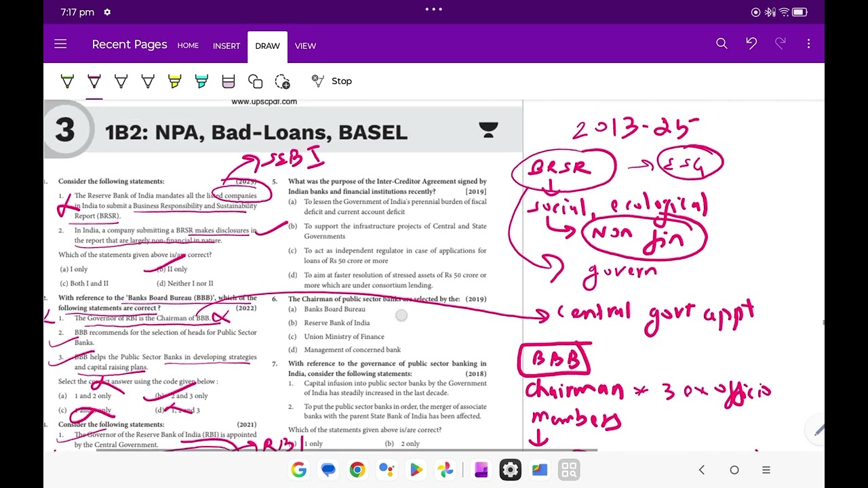868x488 pixels.
Task: Tap the Android back button
Action: point(702,470)
